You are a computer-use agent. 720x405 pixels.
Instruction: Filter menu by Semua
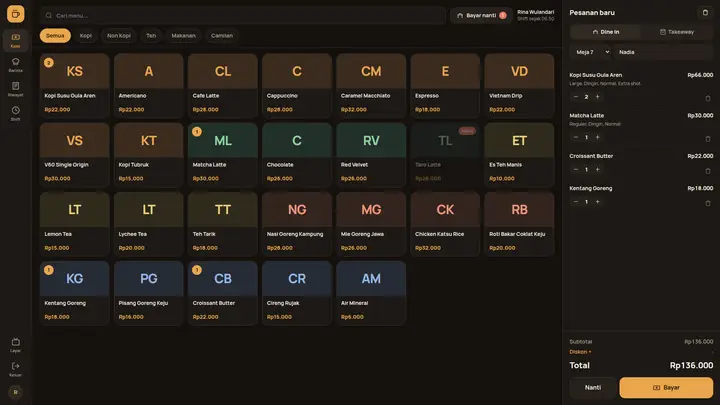point(55,35)
